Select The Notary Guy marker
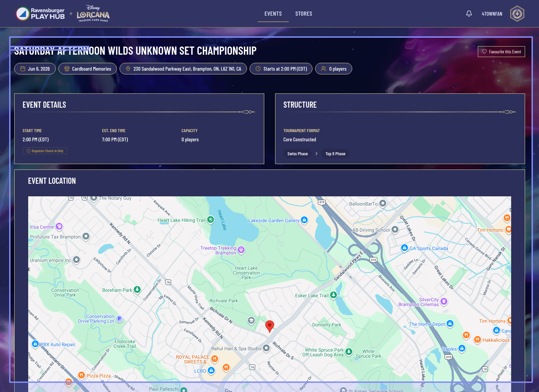 [x=94, y=199]
